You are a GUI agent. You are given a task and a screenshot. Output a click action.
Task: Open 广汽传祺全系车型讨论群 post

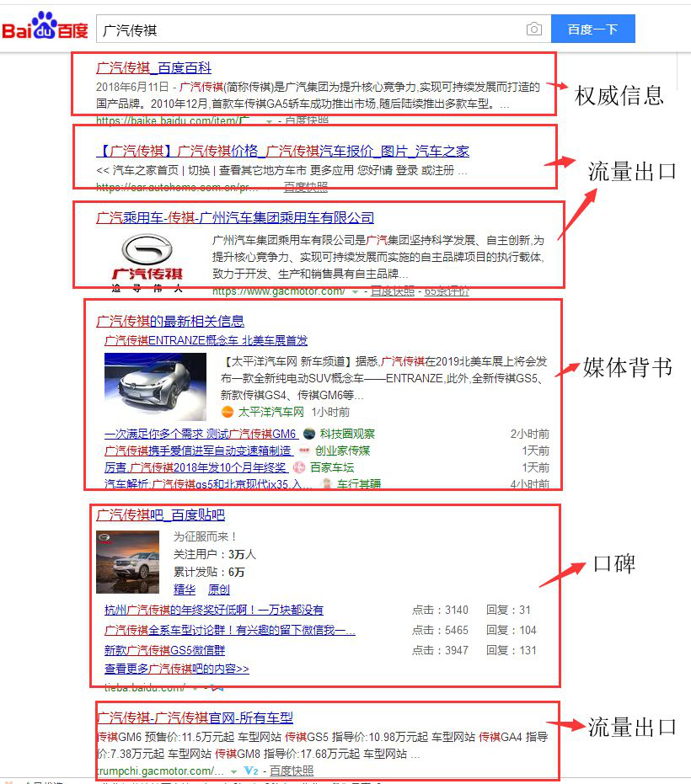pyautogui.click(x=230, y=630)
